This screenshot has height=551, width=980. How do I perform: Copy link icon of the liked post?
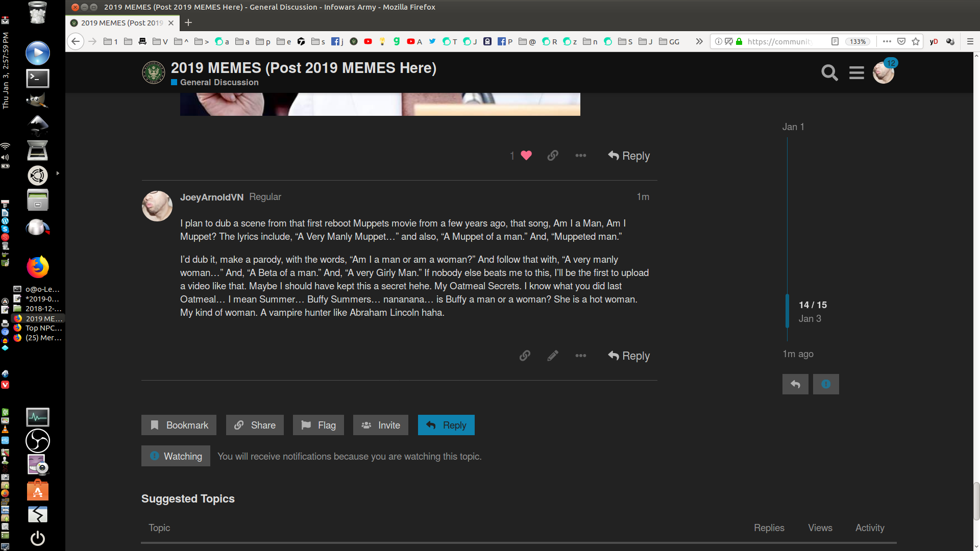click(x=553, y=156)
